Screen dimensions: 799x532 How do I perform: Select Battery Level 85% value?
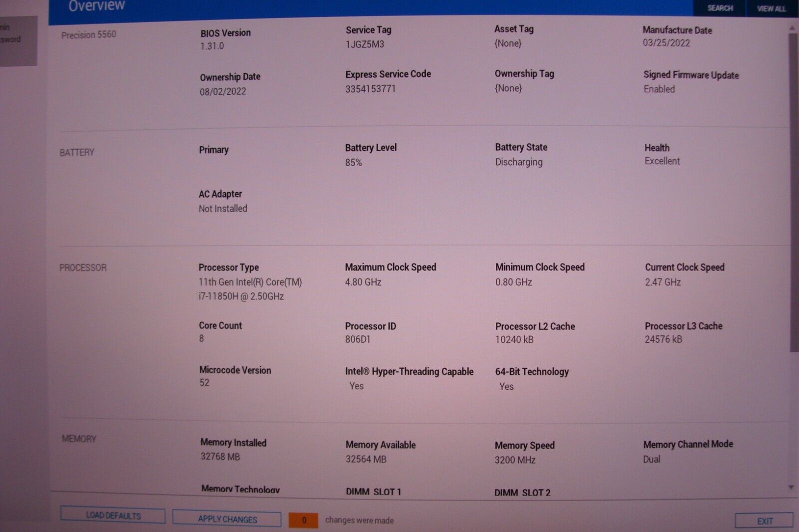coord(354,163)
